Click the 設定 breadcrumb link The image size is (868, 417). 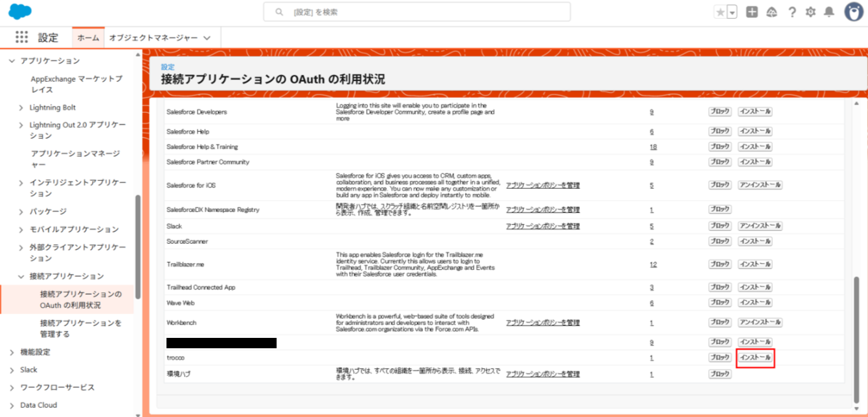pyautogui.click(x=167, y=67)
